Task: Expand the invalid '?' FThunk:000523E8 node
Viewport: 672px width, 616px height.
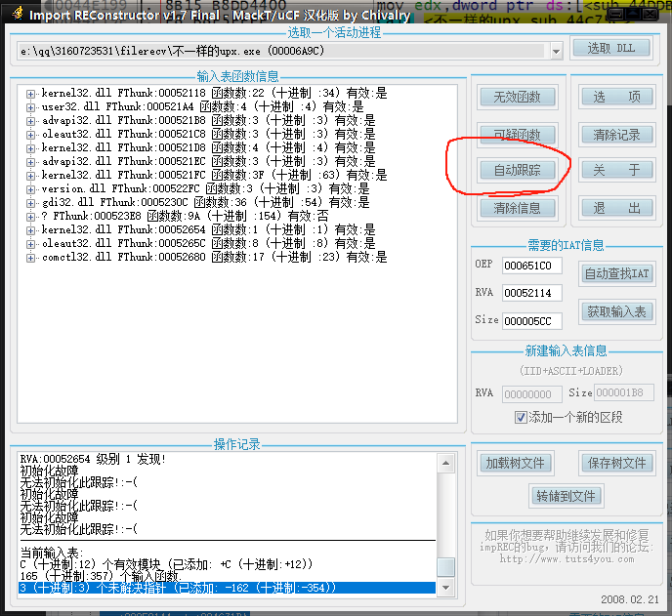Action: point(31,217)
